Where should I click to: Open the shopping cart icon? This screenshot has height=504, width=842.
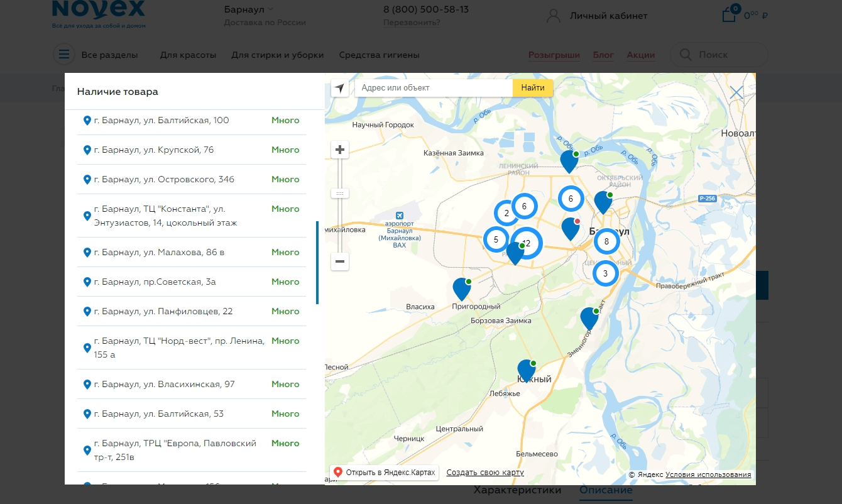pos(729,14)
